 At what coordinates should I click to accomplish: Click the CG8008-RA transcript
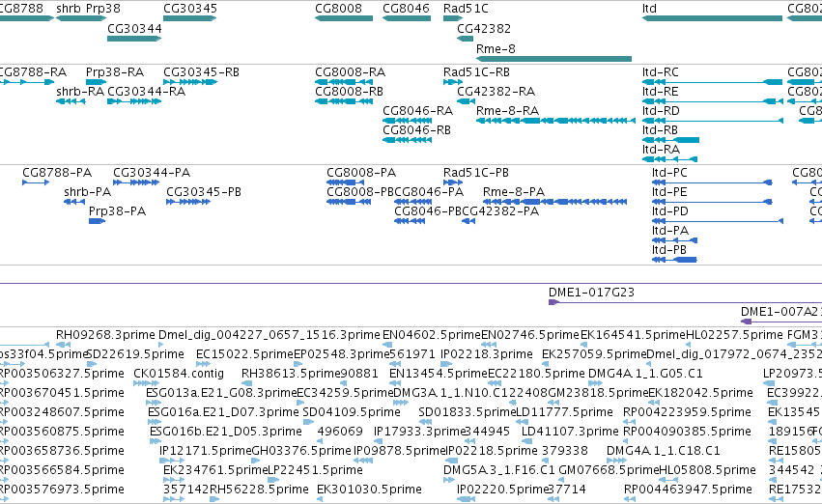click(344, 82)
